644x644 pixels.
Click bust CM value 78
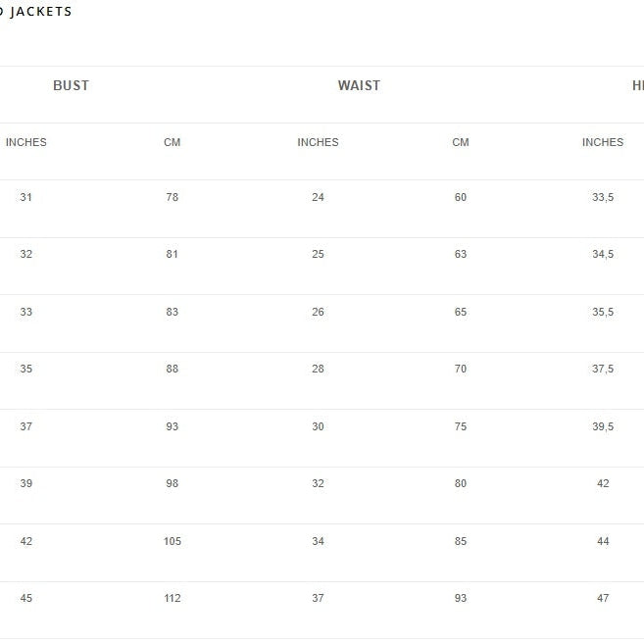tap(173, 197)
